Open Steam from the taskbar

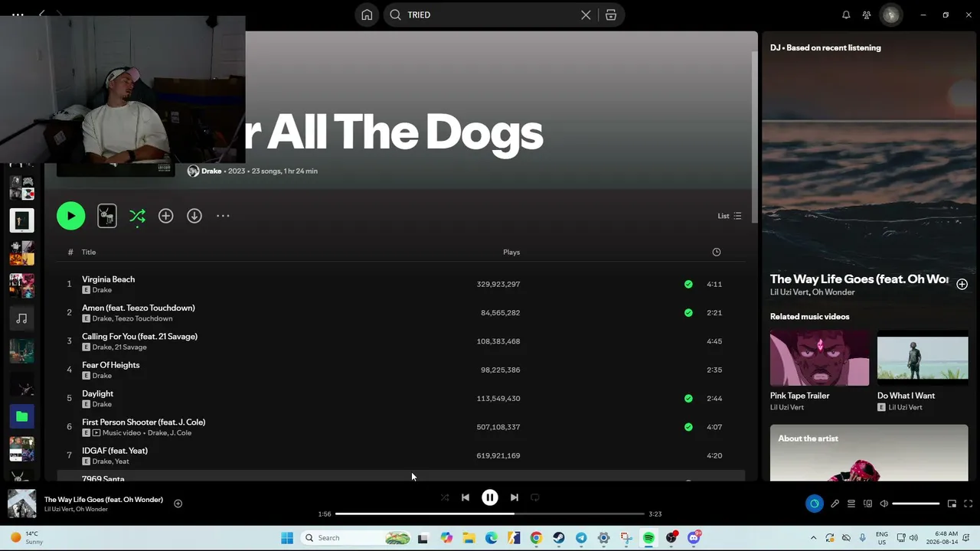pyautogui.click(x=559, y=538)
